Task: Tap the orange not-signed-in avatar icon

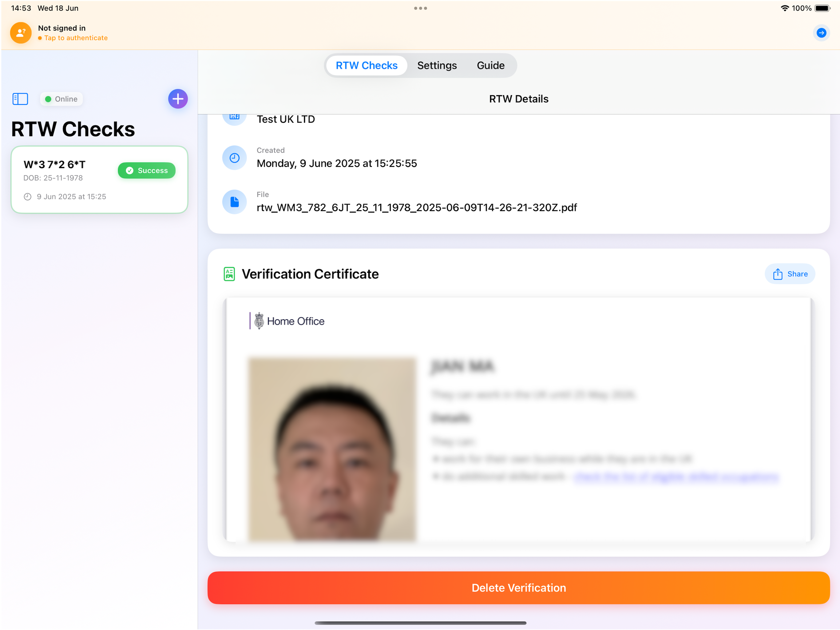Action: [21, 33]
